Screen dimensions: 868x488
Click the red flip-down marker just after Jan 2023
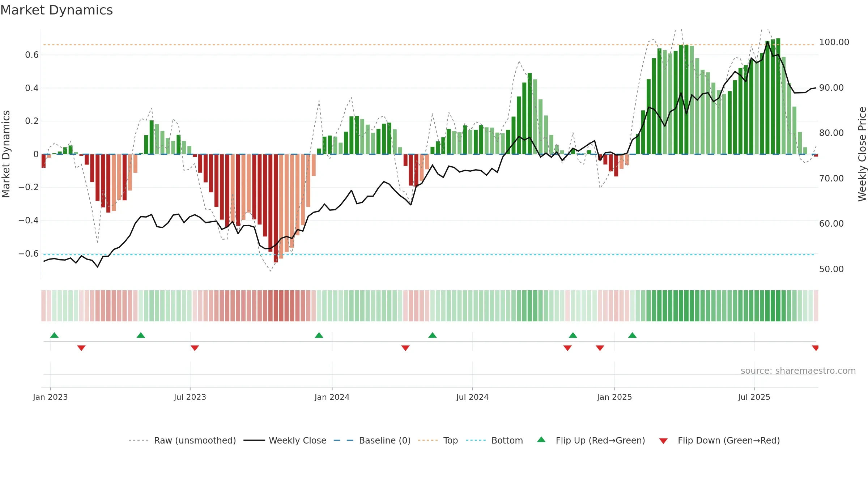(x=81, y=348)
